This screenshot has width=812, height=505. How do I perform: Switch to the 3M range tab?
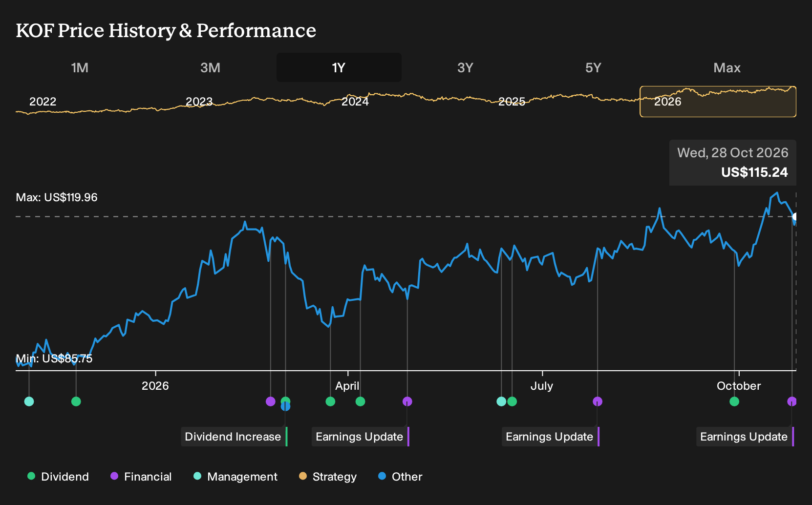click(210, 67)
